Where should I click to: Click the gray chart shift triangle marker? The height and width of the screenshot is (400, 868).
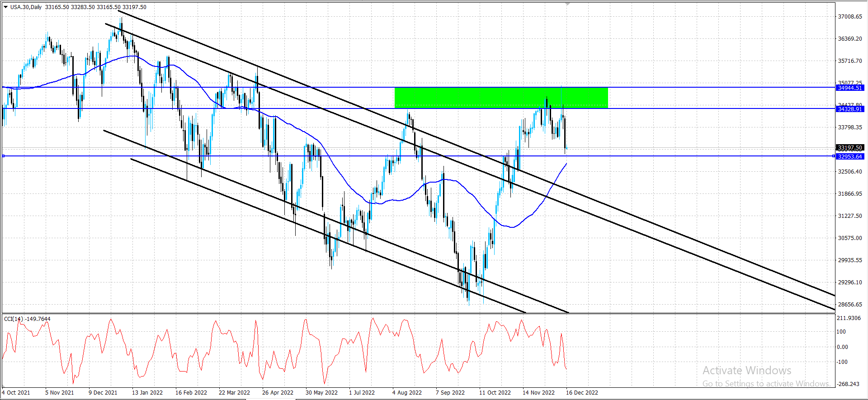568,4
